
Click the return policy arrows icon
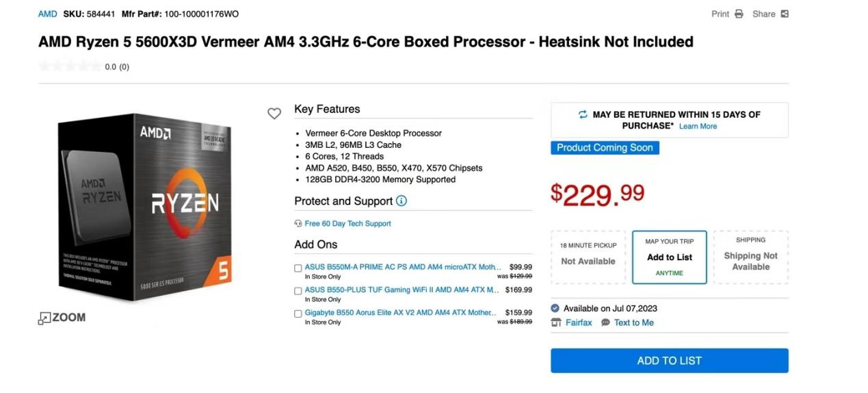pyautogui.click(x=583, y=114)
